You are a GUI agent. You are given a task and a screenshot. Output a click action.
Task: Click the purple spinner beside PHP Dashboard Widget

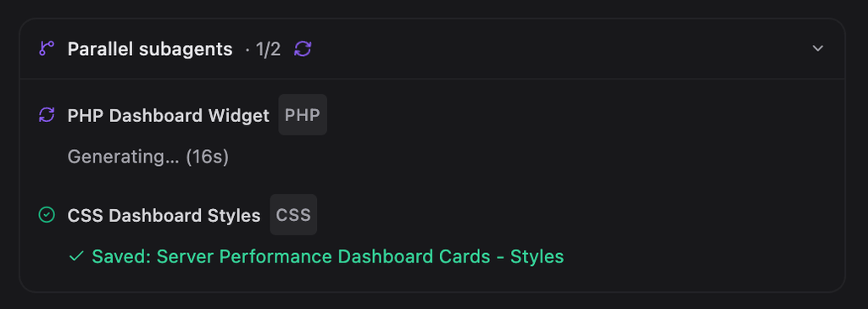pyautogui.click(x=47, y=115)
